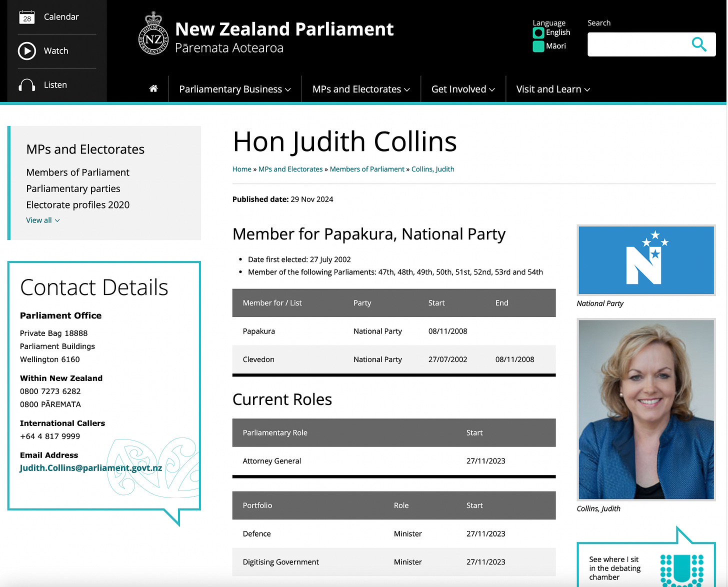This screenshot has width=728, height=587.
Task: Click New Zealand Parliament site title
Action: coord(284,29)
